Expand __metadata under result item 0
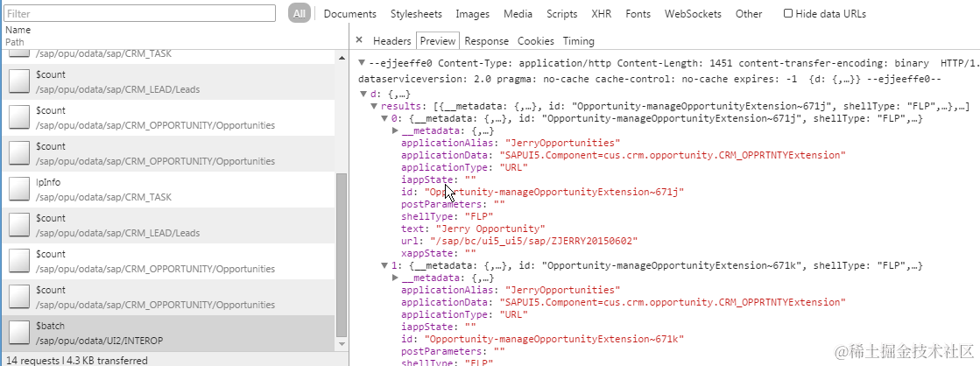980x366 pixels. pos(395,130)
